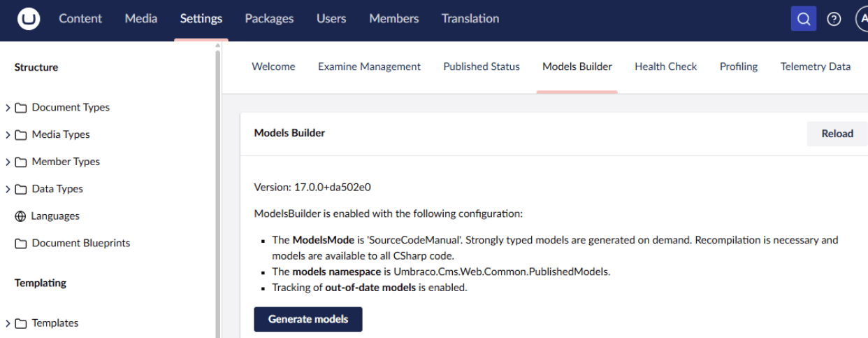Select Languages in the tree
This screenshot has height=338, width=868.
point(55,216)
